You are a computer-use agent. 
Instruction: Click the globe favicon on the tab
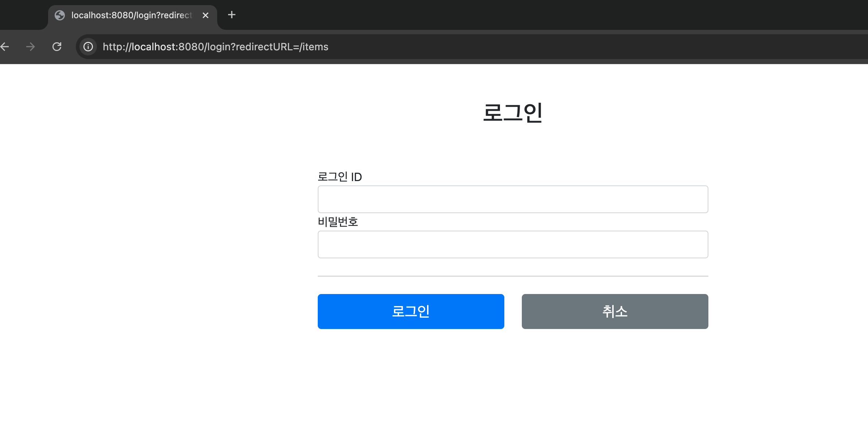(60, 15)
